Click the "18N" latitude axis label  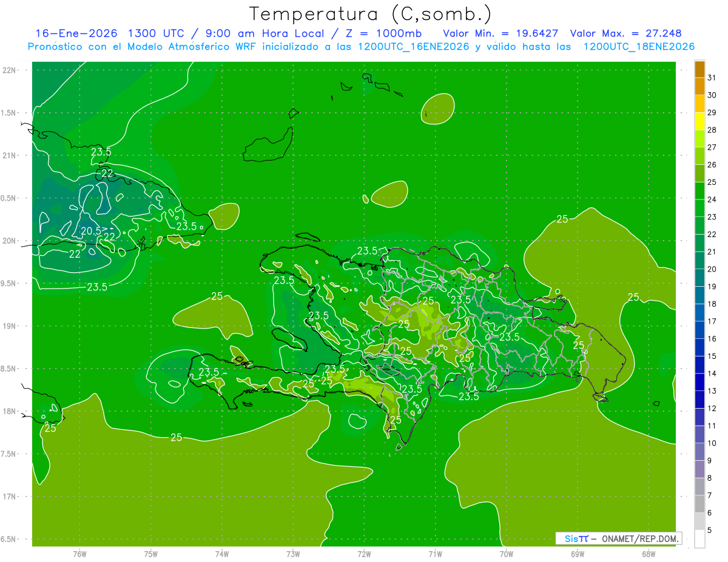[10, 411]
